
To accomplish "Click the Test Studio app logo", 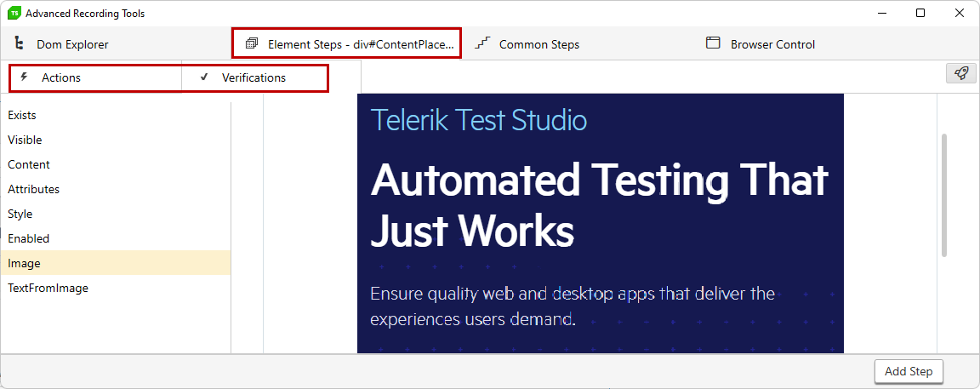I will (14, 13).
